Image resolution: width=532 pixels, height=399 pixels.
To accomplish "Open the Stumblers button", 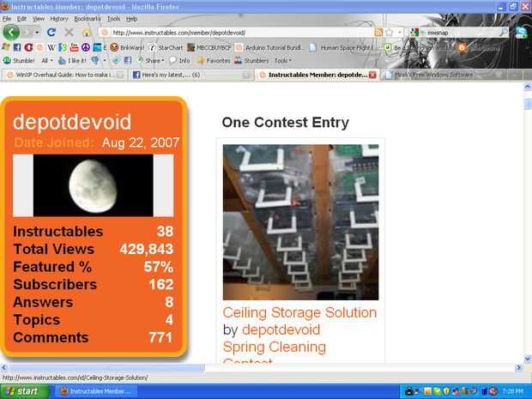I will pyautogui.click(x=251, y=60).
